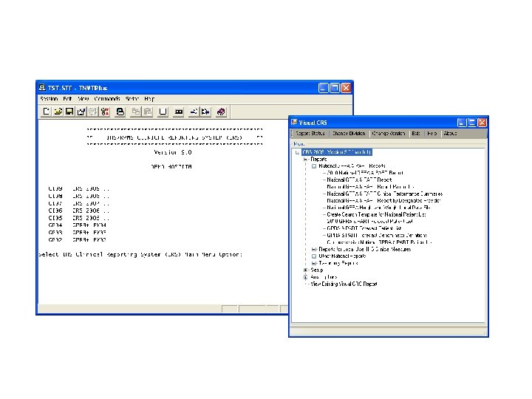Click the GP04 GPRA+ FY04 terminal line
Screen dimensions: 532x399
point(78,225)
